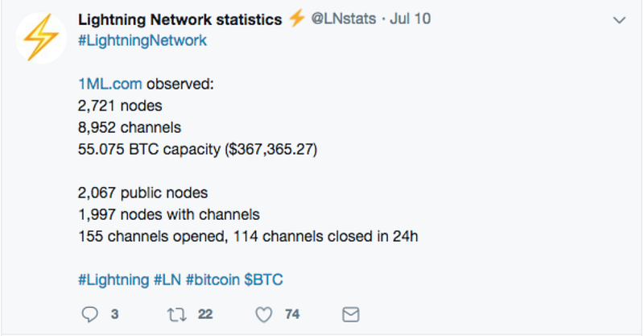Click the tweet text about 8,952 channels
This screenshot has height=336, width=644.
coord(130,127)
